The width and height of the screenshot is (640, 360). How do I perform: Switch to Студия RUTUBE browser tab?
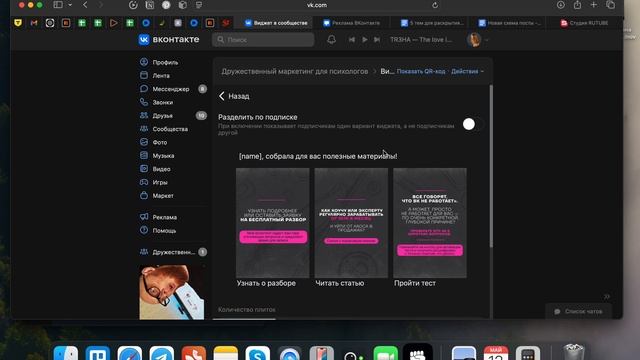click(584, 23)
